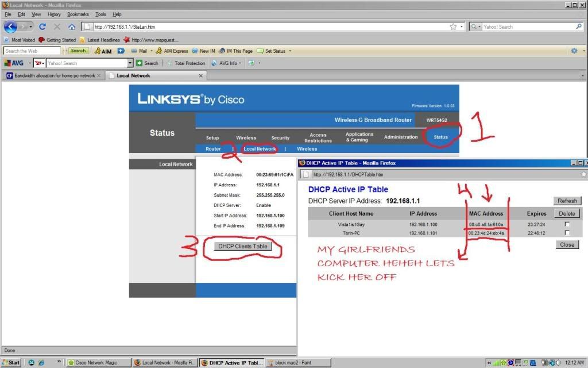The height and width of the screenshot is (368, 588).
Task: Click the AVG logo in toolbar
Action: (14, 63)
